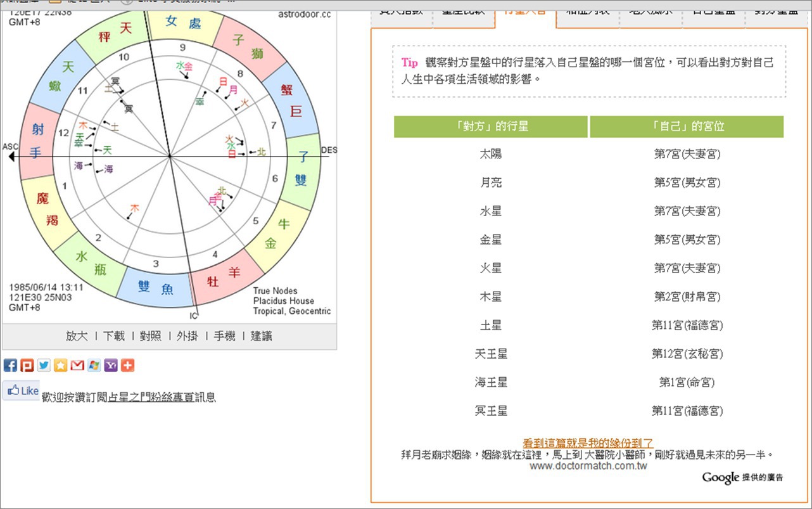Click the True Nodes text on chart
Viewport: 812px width, 509px height.
276,291
